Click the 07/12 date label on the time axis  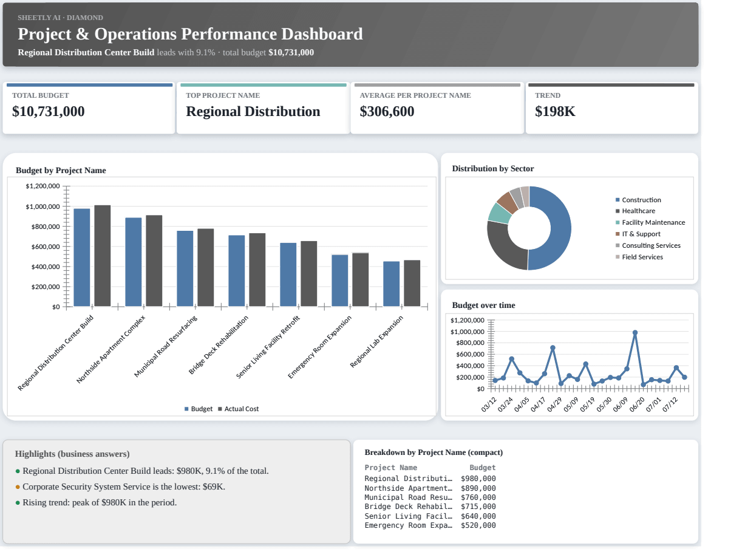tap(670, 405)
